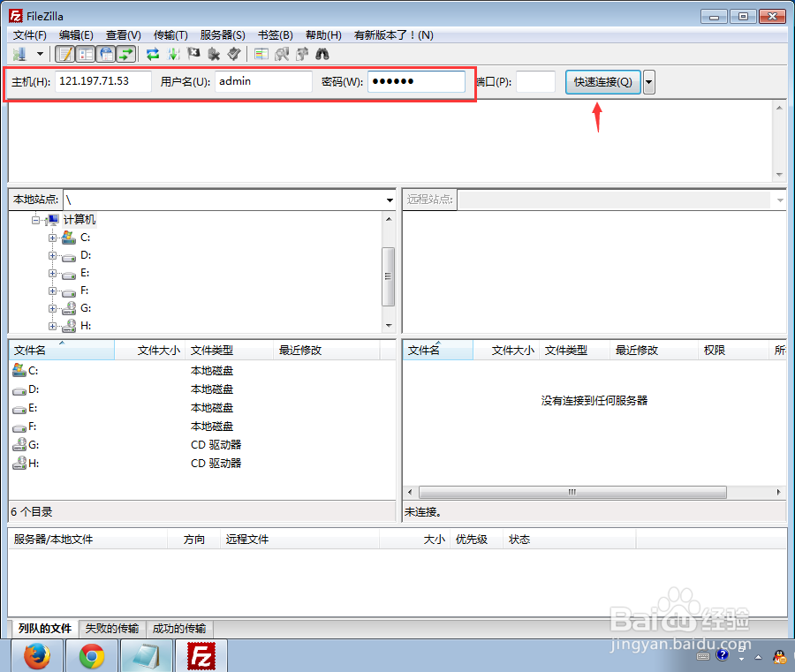Viewport: 795px width, 672px height.
Task: Open the directory listing filters dialog
Action: tap(261, 54)
